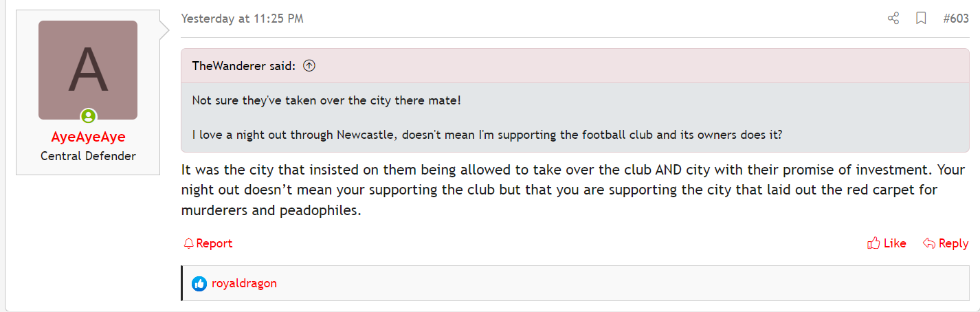
Task: Select the Report text link
Action: pyautogui.click(x=214, y=243)
